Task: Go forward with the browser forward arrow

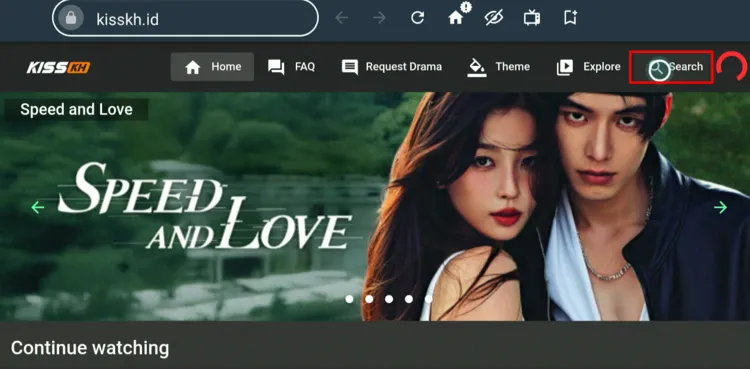Action: click(379, 18)
